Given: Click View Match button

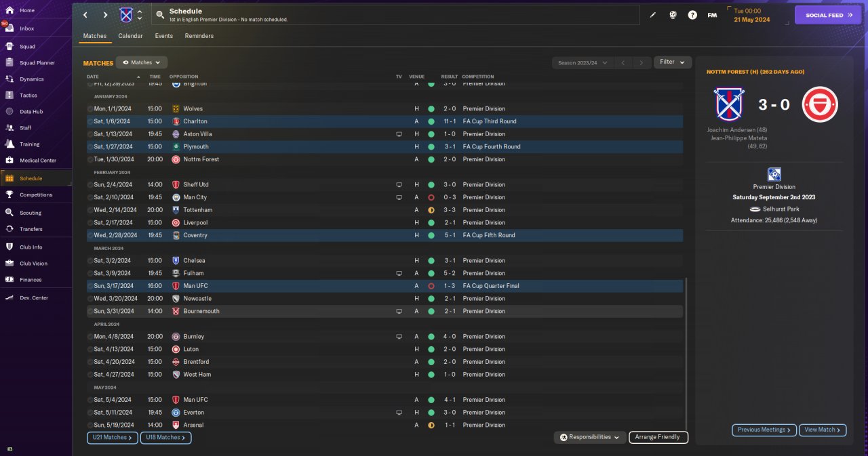Looking at the screenshot, I should click(x=823, y=430).
